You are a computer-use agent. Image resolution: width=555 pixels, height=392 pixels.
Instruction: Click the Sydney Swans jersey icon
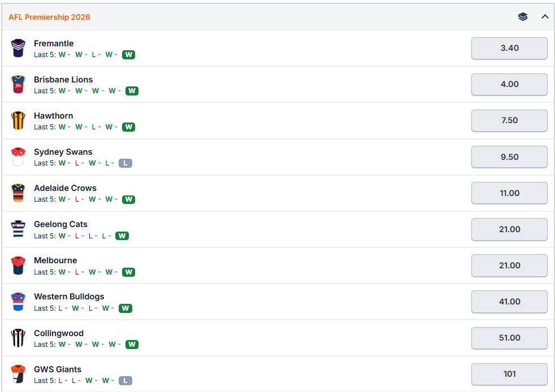[x=18, y=156]
